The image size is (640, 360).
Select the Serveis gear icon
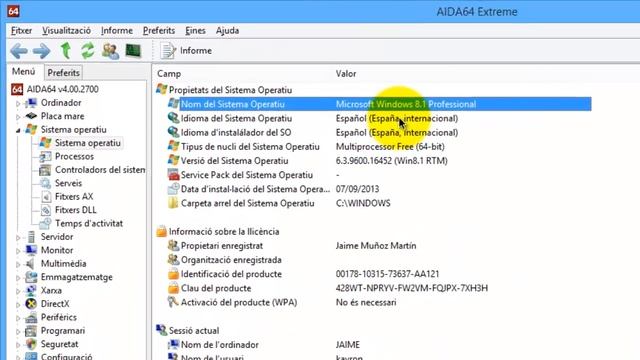click(x=45, y=183)
